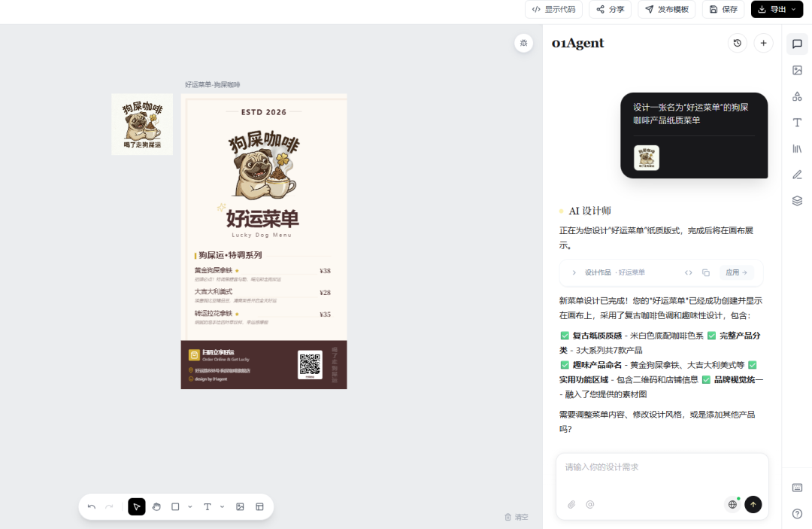
Task: Click the redo arrow
Action: pos(109,506)
